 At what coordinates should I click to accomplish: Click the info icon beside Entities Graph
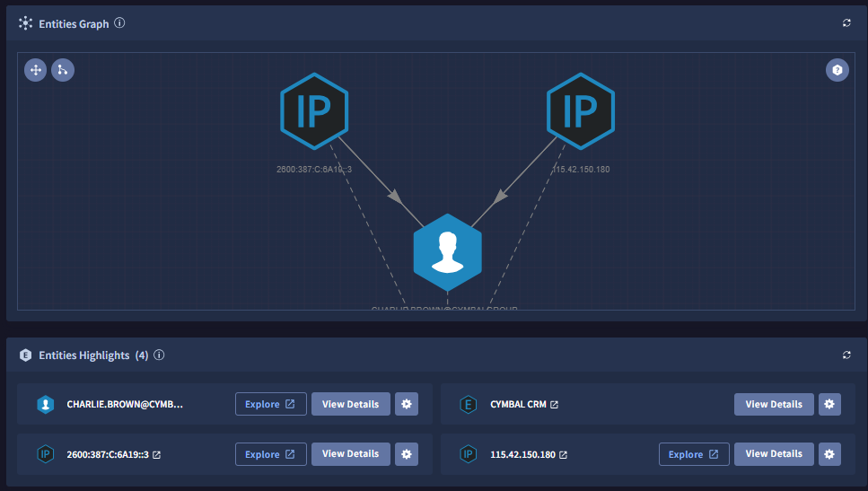[x=120, y=23]
